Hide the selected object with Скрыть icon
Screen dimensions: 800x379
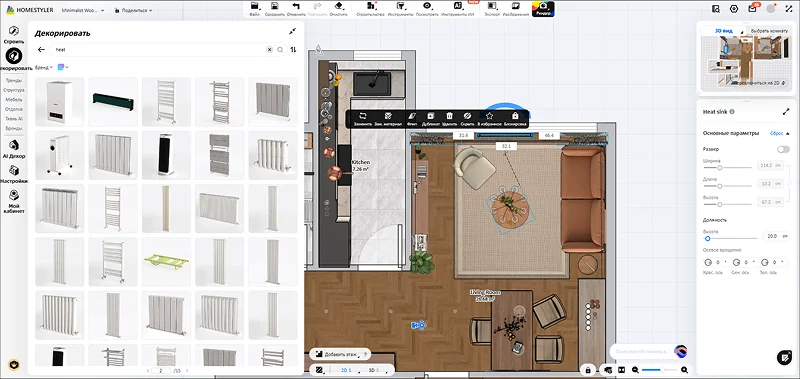[465, 116]
